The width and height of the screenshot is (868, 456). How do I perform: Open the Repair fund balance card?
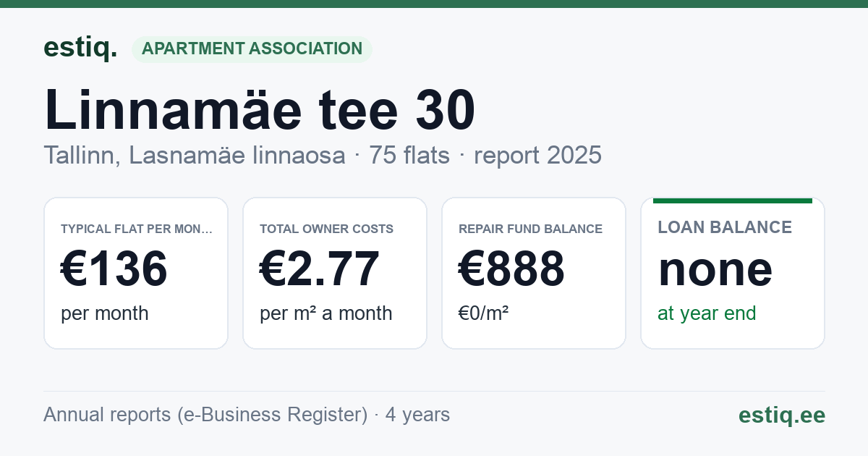[x=534, y=273]
